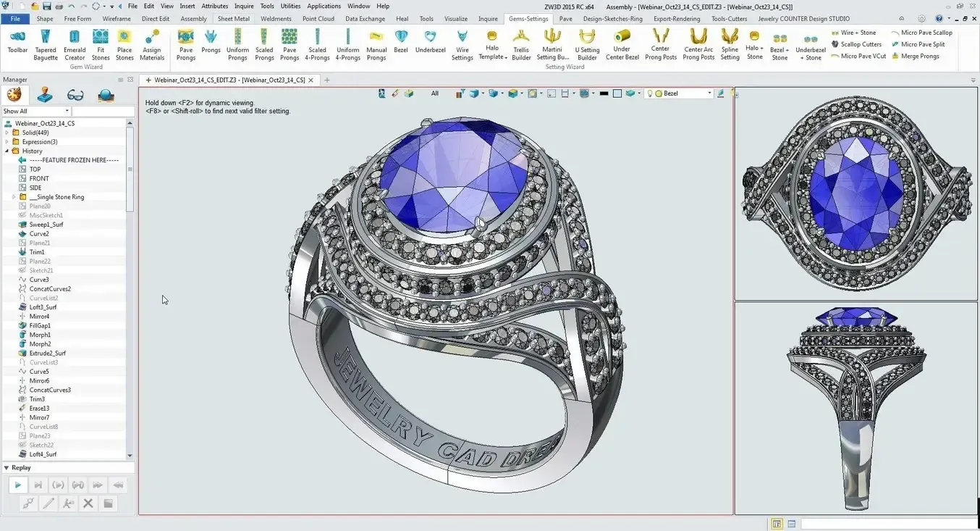Viewport: 980px width, 531px height.
Task: Open the Wire Settings tool
Action: (462, 43)
